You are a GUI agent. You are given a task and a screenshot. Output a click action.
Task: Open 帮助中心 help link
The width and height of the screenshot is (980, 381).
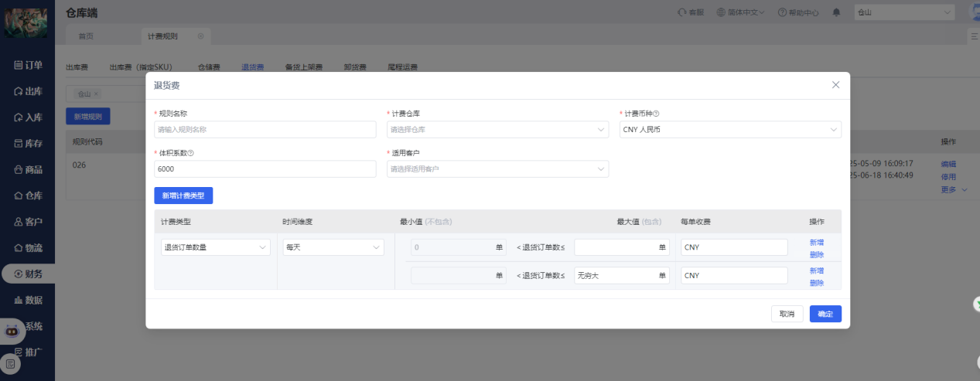799,12
